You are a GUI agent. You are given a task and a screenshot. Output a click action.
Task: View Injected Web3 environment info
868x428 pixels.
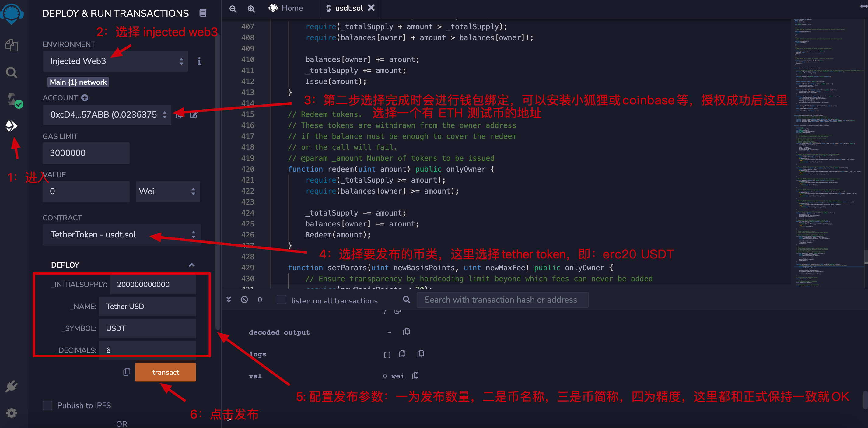[x=199, y=61]
